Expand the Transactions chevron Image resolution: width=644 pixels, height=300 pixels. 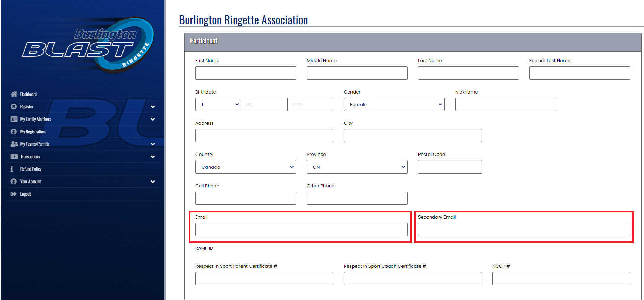tap(153, 157)
